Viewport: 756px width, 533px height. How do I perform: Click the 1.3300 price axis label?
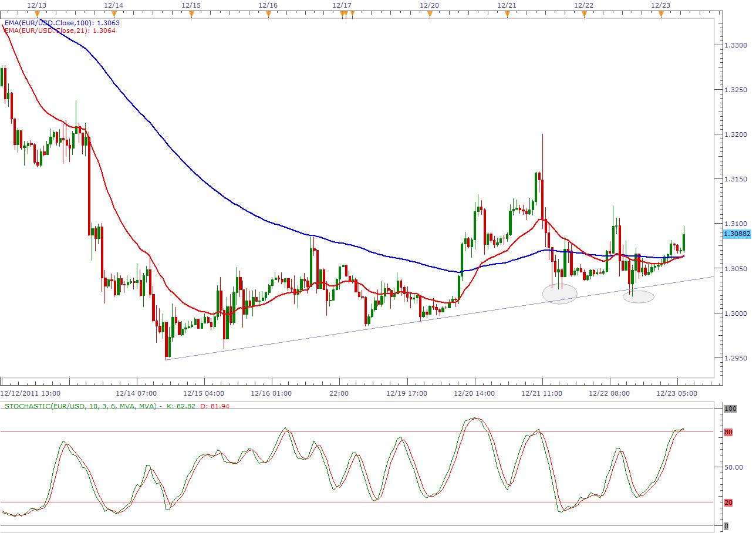coord(736,45)
